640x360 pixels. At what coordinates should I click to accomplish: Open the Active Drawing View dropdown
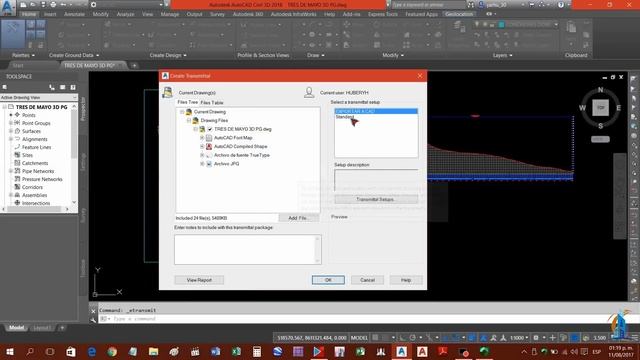point(39,98)
